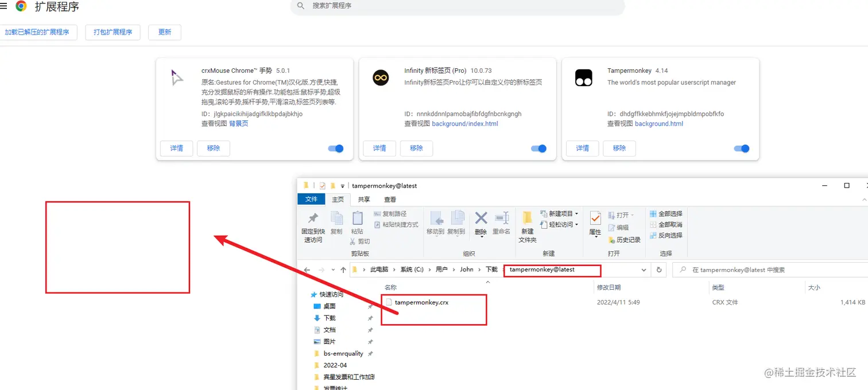Focus the 搜索扩展程序 search box
868x390 pixels.
[458, 6]
